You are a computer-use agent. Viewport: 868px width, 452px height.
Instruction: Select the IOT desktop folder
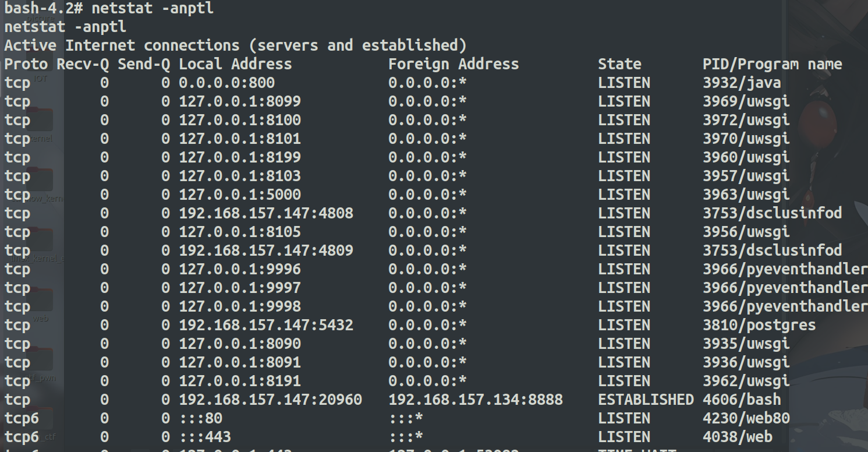click(40, 64)
